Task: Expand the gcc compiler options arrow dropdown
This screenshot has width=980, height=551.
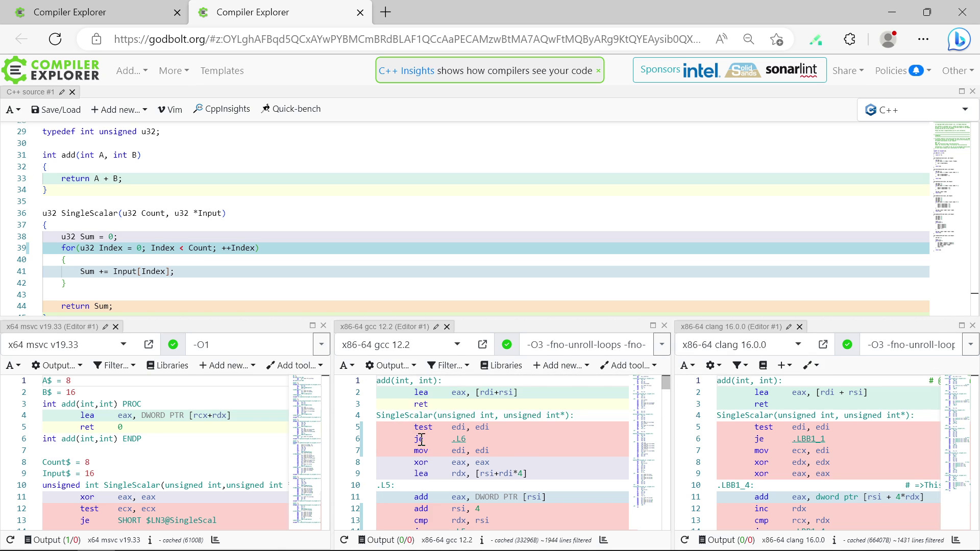Action: (662, 344)
